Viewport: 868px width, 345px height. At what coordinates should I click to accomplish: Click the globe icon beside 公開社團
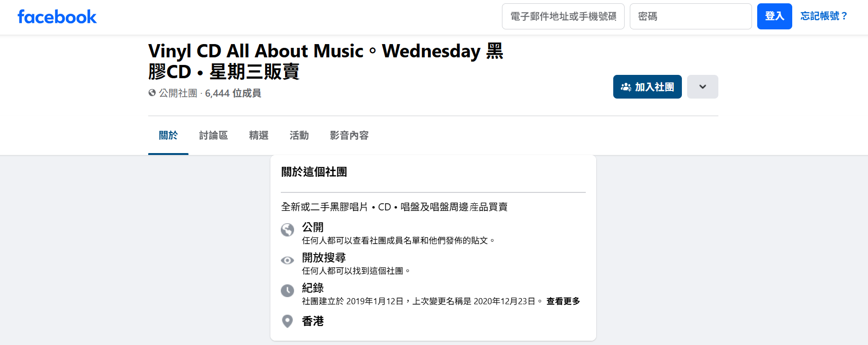click(x=152, y=93)
